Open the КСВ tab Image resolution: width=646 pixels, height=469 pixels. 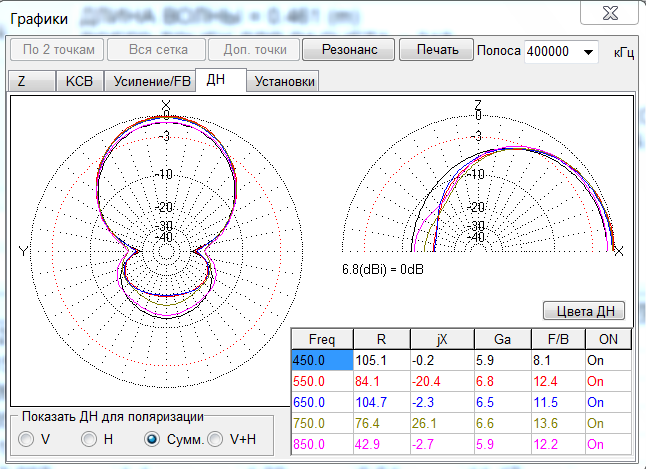[x=79, y=82]
